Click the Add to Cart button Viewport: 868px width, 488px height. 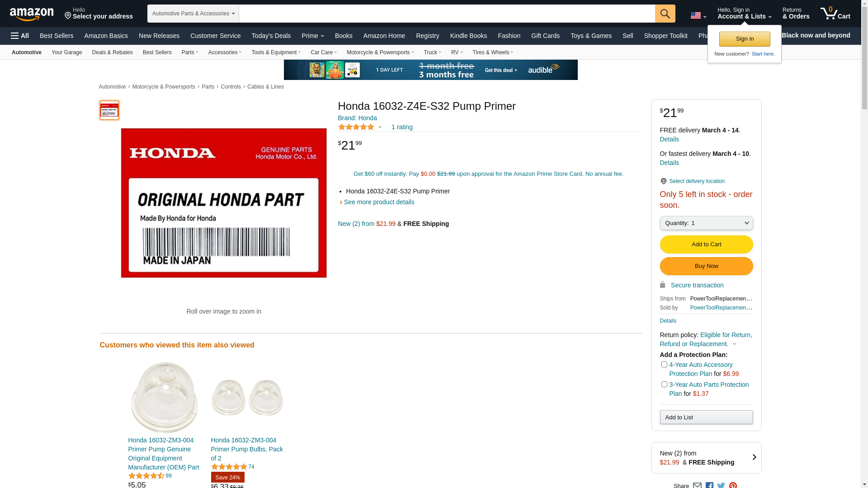coord(706,244)
